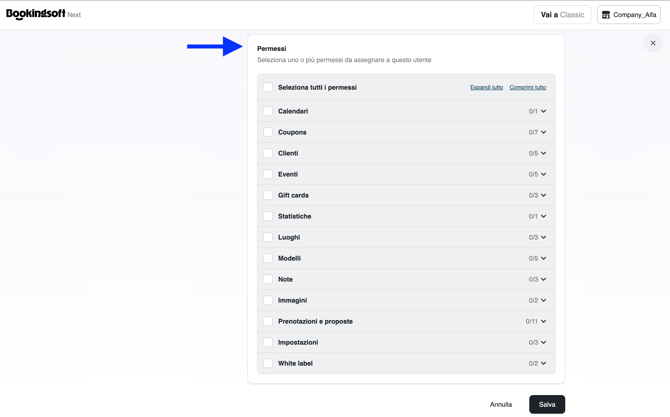This screenshot has width=670, height=417.
Task: Open the Company_Alfa account button
Action: click(629, 15)
